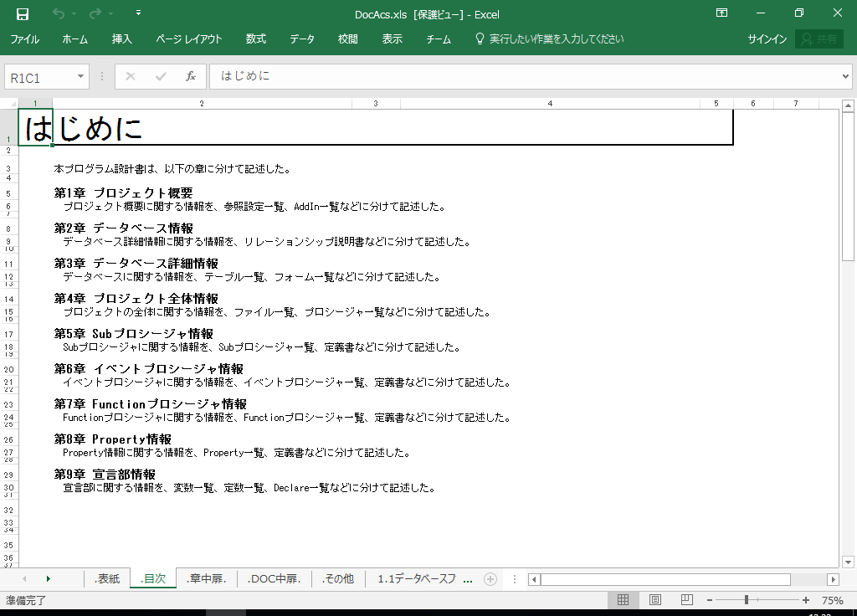This screenshot has height=616, width=857.
Task: Open Ribbon Display Options icon
Action: [x=721, y=13]
